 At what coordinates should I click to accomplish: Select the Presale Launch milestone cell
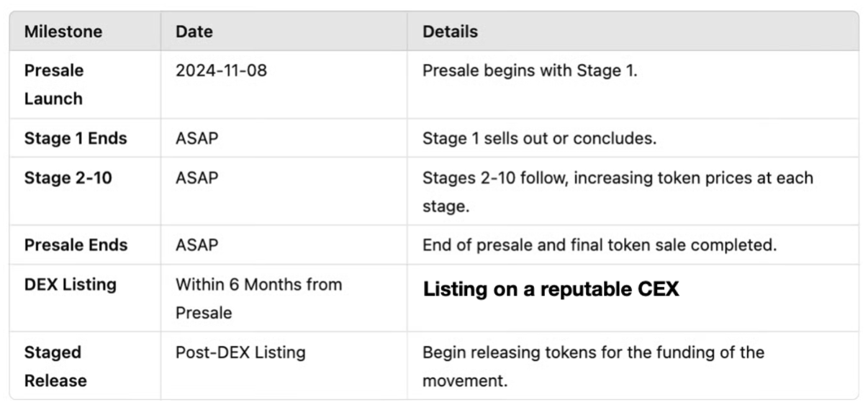tap(54, 84)
